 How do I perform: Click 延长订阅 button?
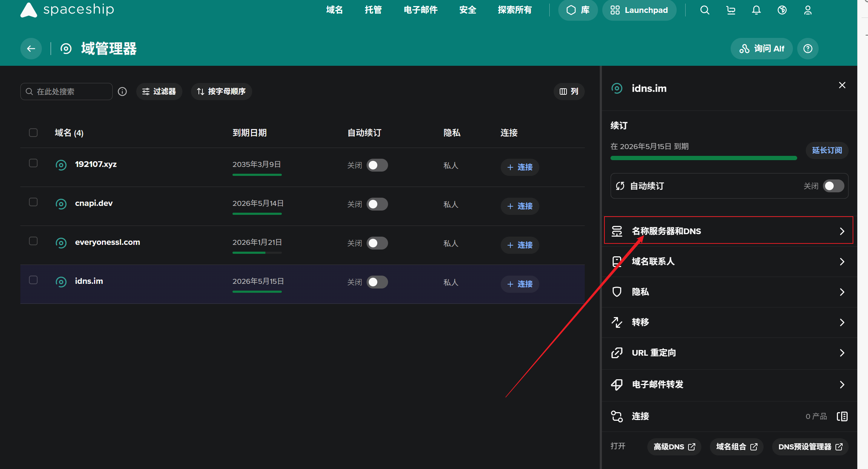827,150
